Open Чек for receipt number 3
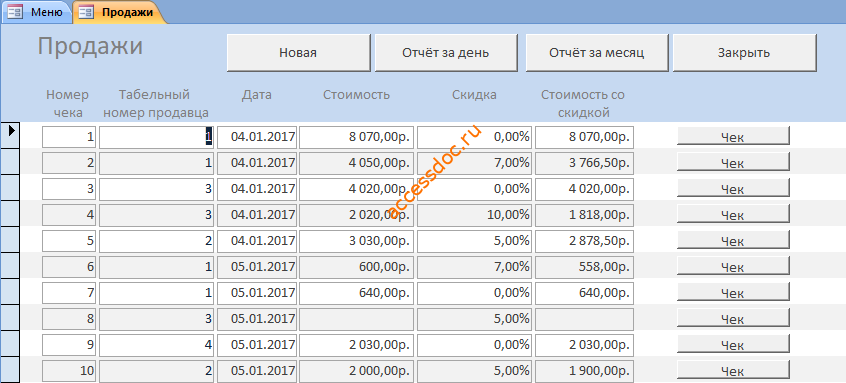The height and width of the screenshot is (383, 846). (733, 188)
